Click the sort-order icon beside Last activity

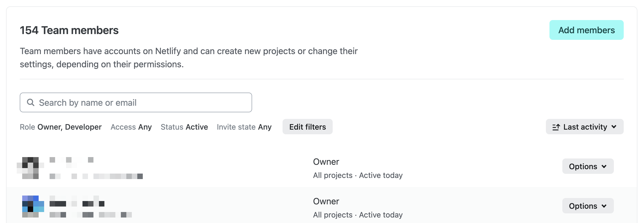pos(556,127)
